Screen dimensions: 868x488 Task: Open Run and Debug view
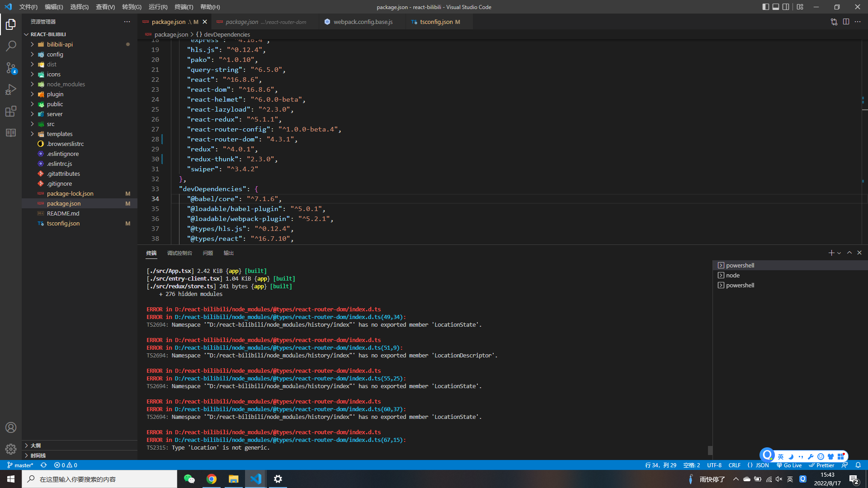11,89
